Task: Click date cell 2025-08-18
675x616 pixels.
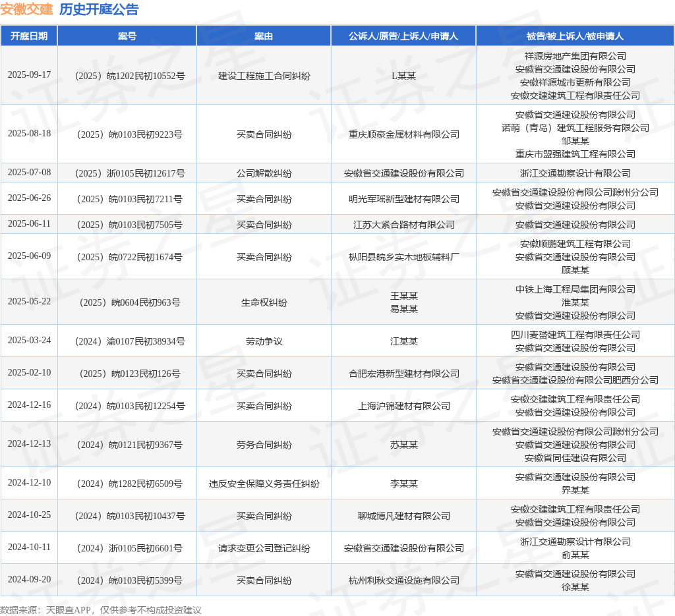Action: tap(29, 133)
